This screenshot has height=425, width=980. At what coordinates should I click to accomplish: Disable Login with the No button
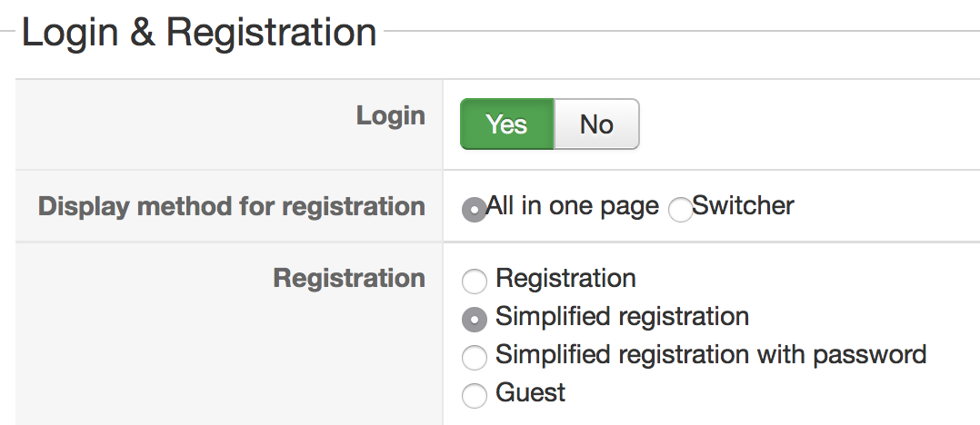[596, 124]
